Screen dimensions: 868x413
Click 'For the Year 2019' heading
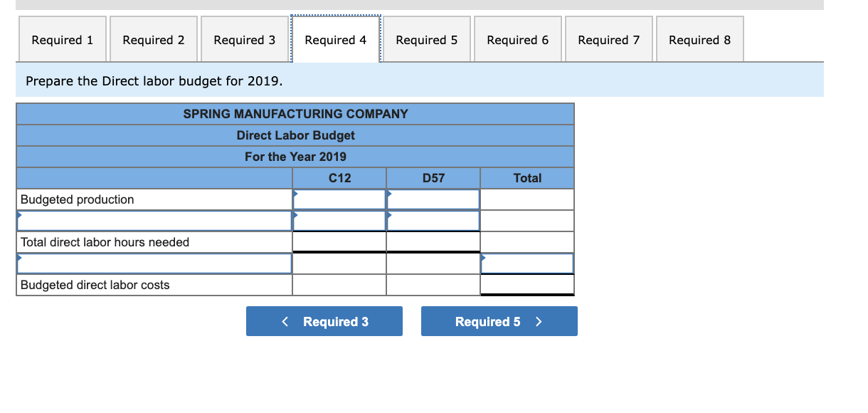(295, 157)
